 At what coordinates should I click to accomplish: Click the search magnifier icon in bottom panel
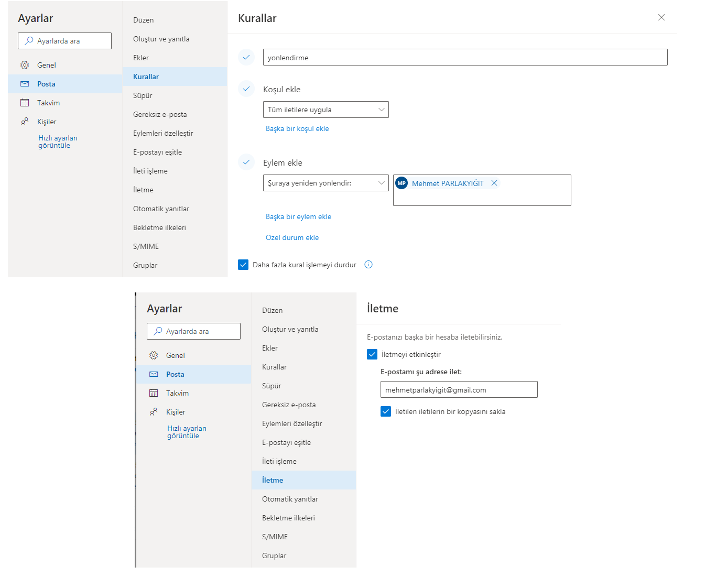coord(158,331)
